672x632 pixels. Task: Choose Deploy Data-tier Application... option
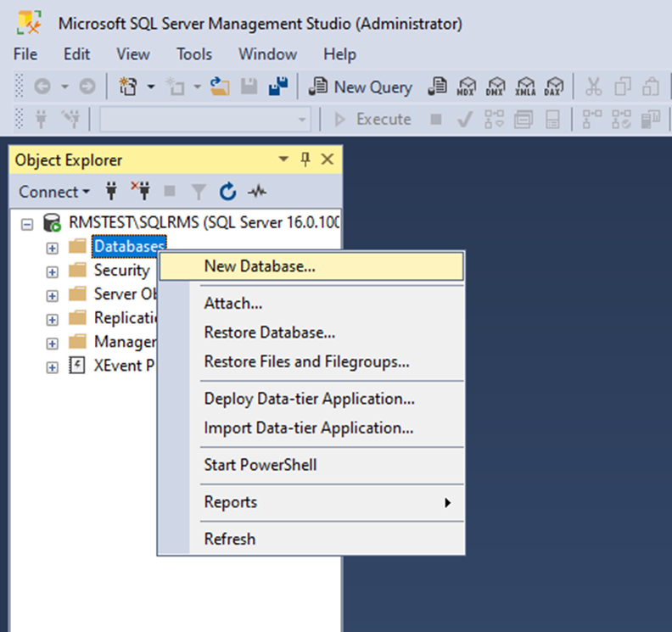tap(311, 399)
